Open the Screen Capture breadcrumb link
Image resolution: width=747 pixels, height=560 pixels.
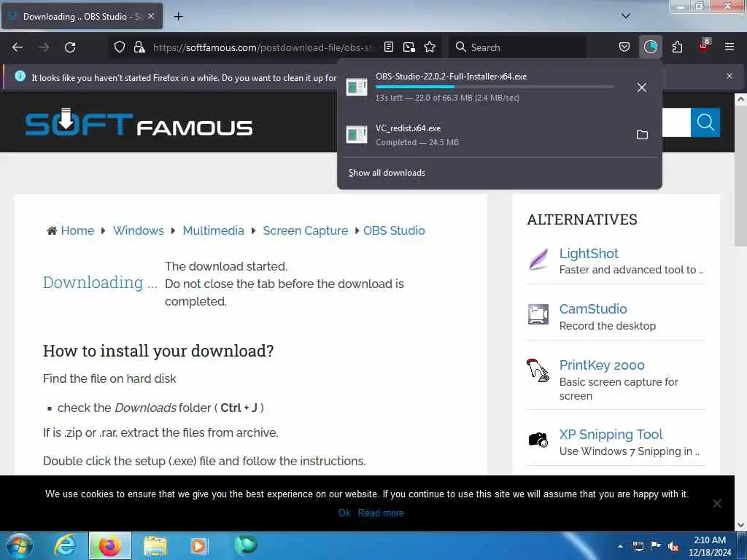coord(306,230)
